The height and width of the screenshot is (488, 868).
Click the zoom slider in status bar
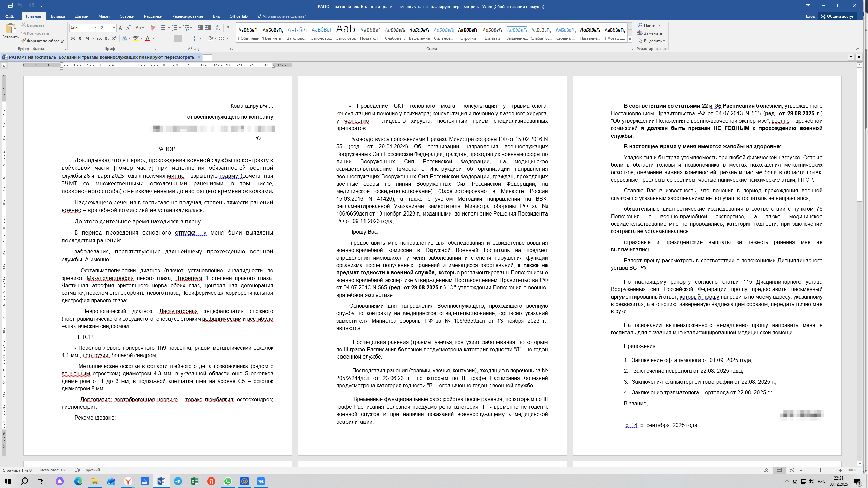(x=821, y=470)
